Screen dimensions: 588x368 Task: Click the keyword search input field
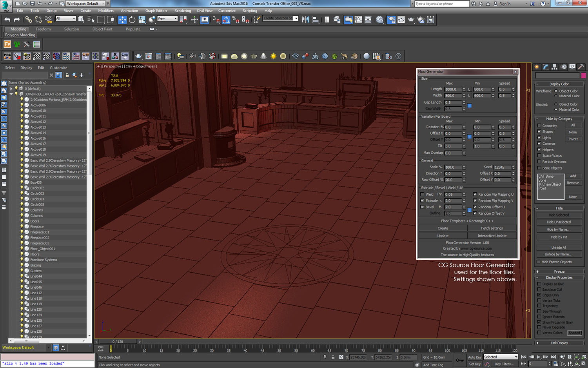441,4
